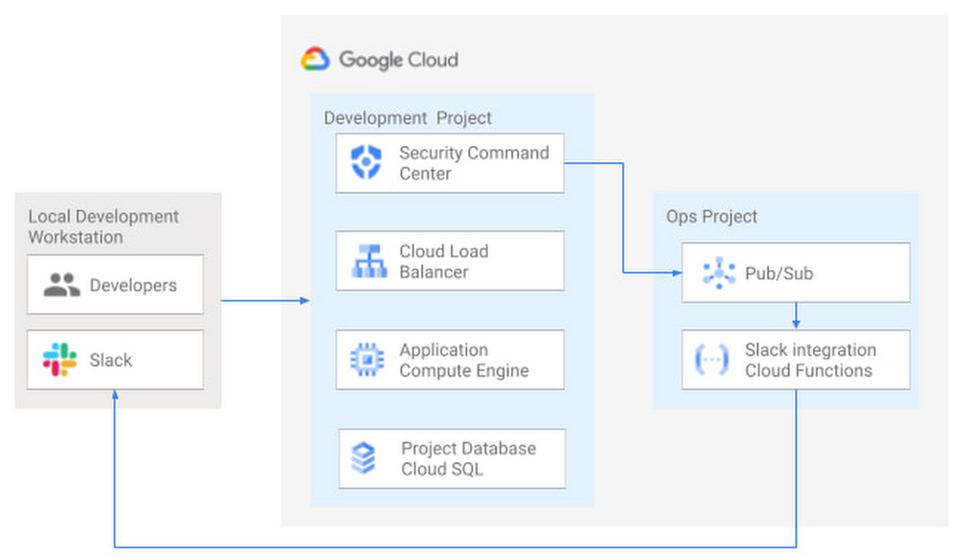Select 'Slack integration Cloud Functions' label

click(810, 360)
